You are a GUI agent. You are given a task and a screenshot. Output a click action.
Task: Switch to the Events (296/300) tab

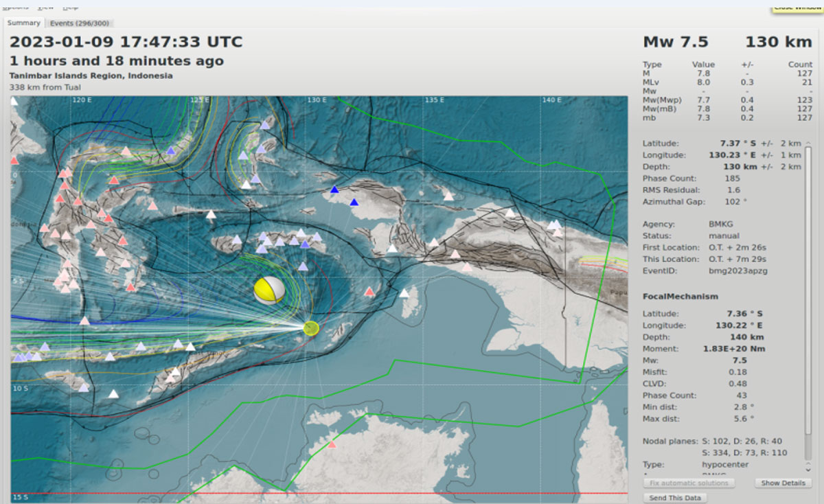[x=80, y=23]
